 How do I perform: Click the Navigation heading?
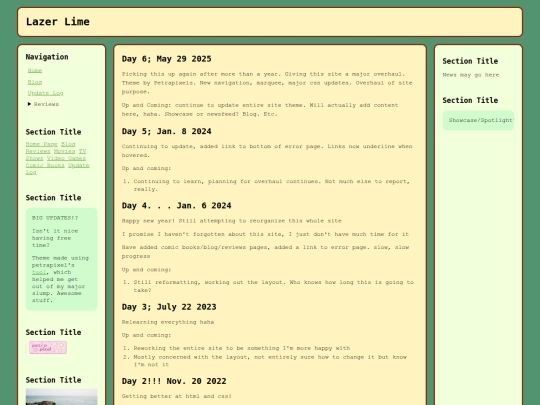pos(47,57)
